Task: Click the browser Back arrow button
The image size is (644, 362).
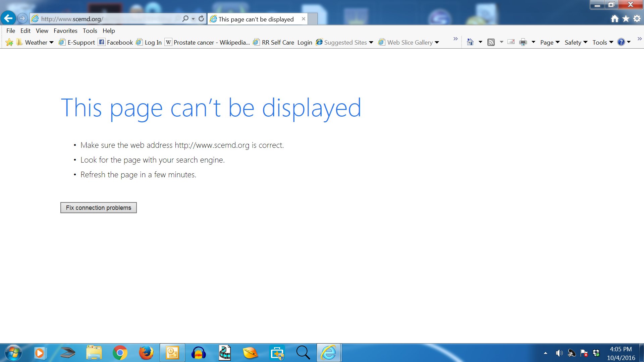Action: 8,18
